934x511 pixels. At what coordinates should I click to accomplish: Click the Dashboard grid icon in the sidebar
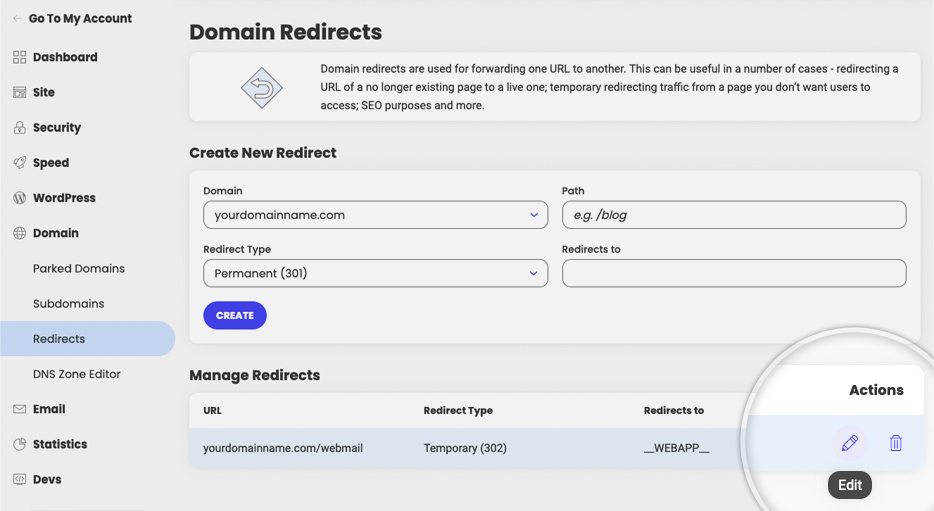coord(20,57)
